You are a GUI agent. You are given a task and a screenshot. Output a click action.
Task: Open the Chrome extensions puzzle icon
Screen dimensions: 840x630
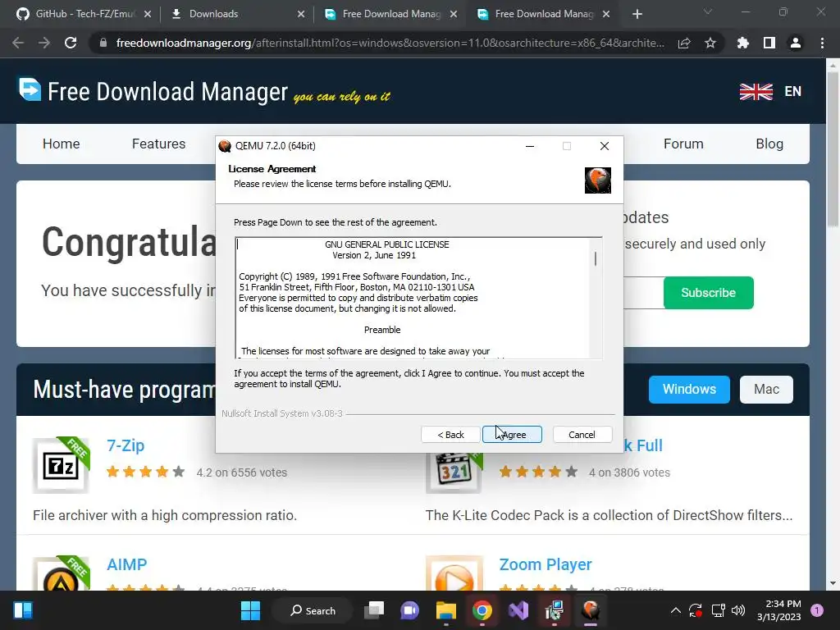point(743,43)
